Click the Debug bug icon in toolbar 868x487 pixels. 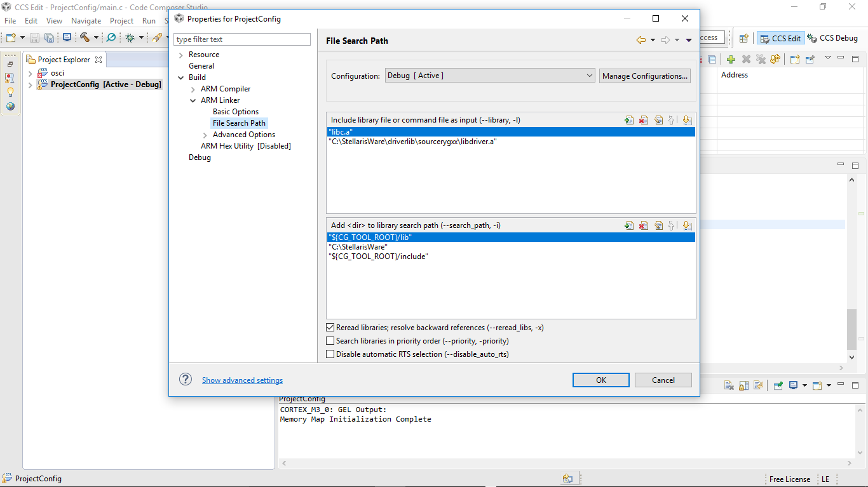click(x=130, y=38)
